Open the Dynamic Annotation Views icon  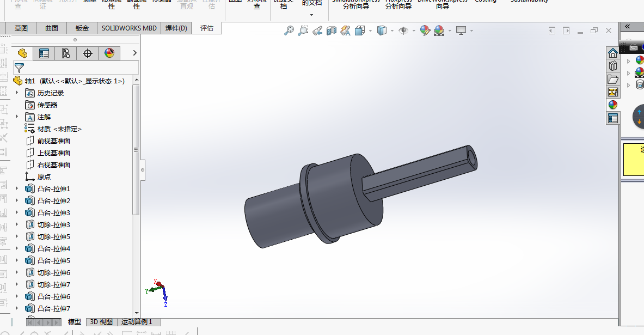[x=346, y=31]
